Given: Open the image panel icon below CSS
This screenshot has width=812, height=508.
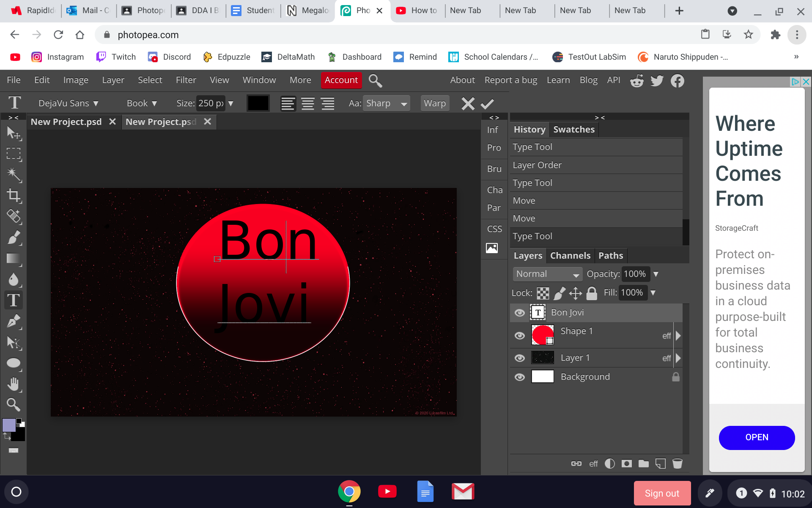Looking at the screenshot, I should (x=492, y=248).
